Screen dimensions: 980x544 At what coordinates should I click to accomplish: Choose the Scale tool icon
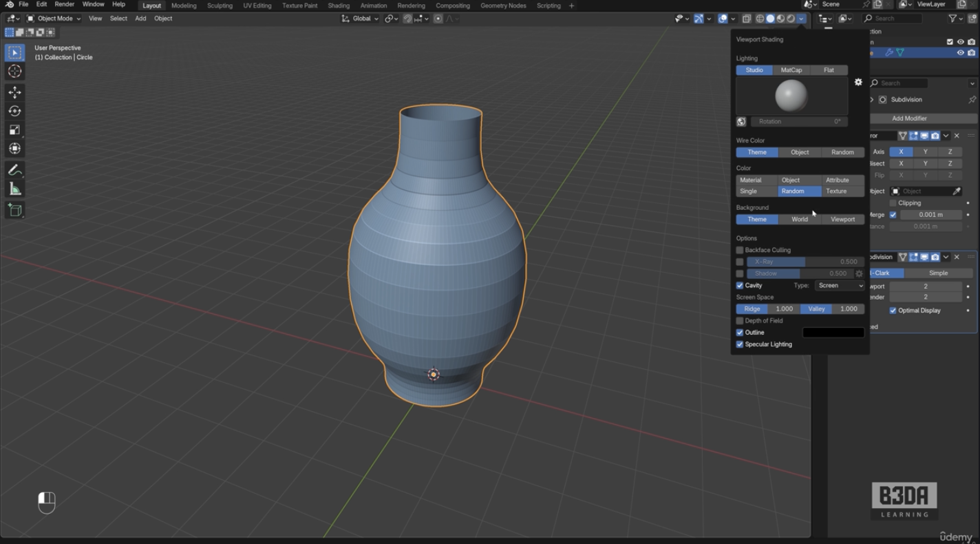(x=14, y=129)
